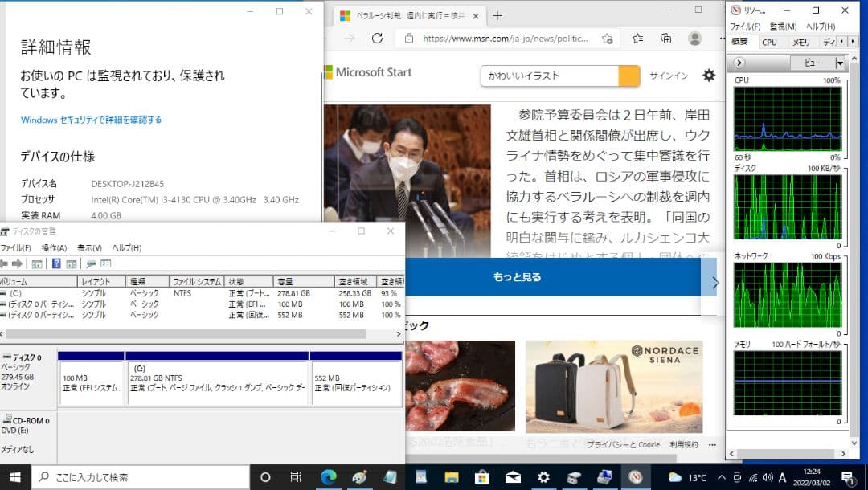This screenshot has width=868, height=490.
Task: Collapse the chevron panel in Resource Monitor
Action: click(x=739, y=63)
